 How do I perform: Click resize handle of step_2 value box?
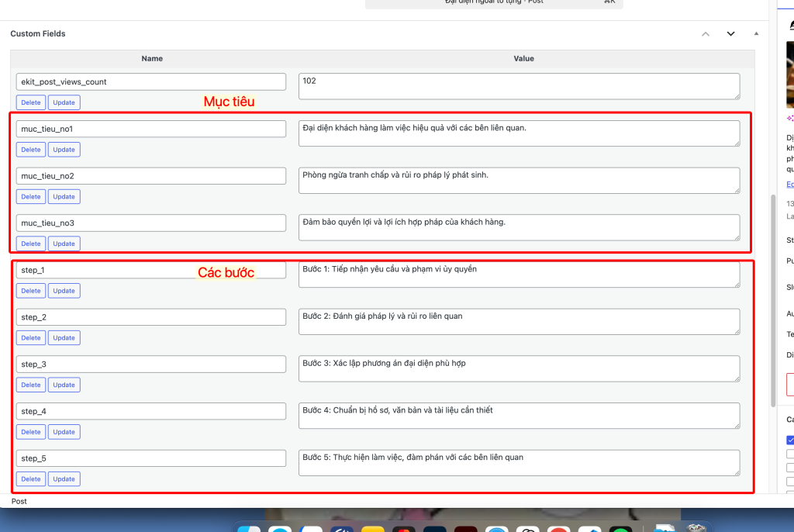click(736, 331)
